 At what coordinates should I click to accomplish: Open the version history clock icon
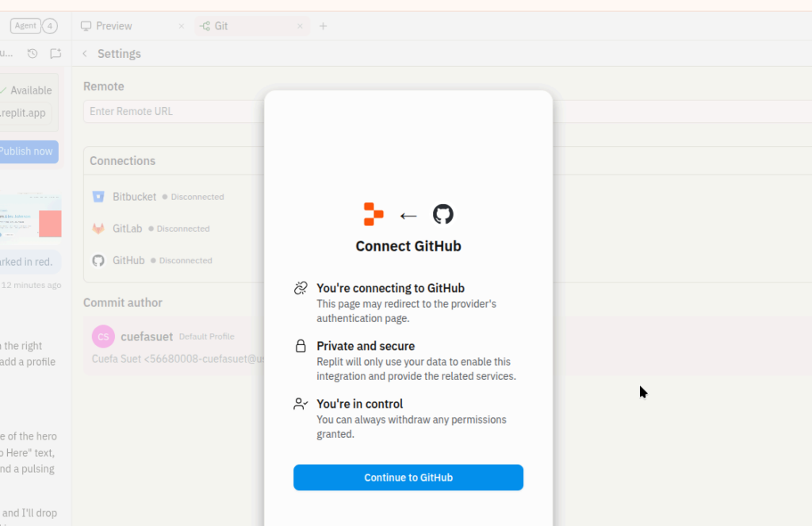[31, 53]
